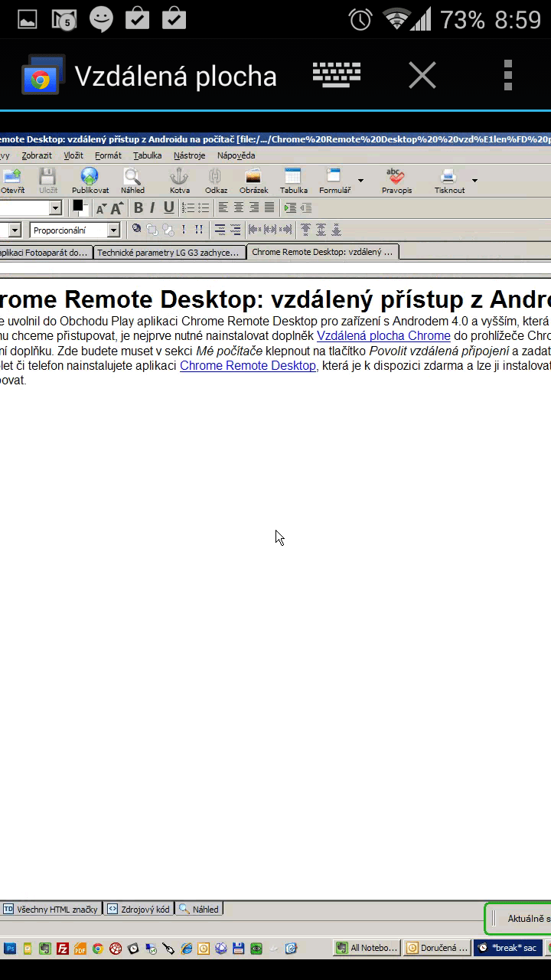Center align text
The height and width of the screenshot is (980, 551).
(239, 207)
